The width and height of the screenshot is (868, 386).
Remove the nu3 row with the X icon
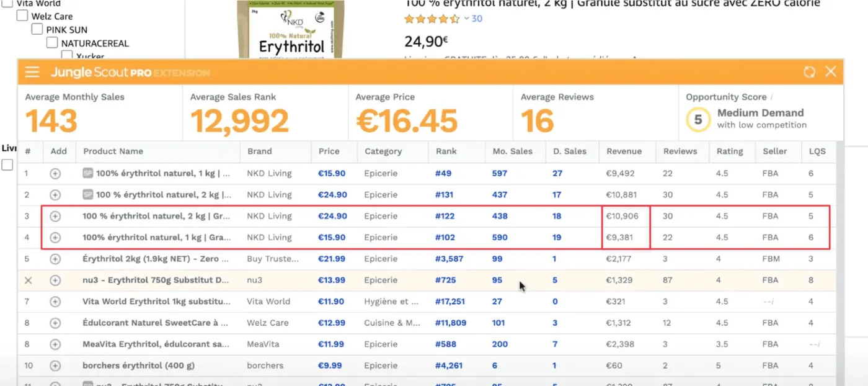point(28,281)
